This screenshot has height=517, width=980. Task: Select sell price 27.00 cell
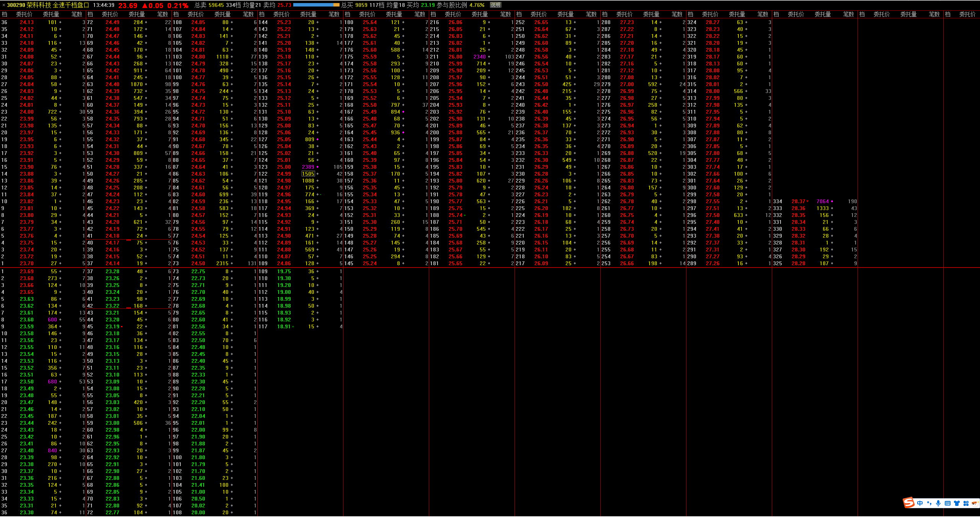pyautogui.click(x=627, y=84)
